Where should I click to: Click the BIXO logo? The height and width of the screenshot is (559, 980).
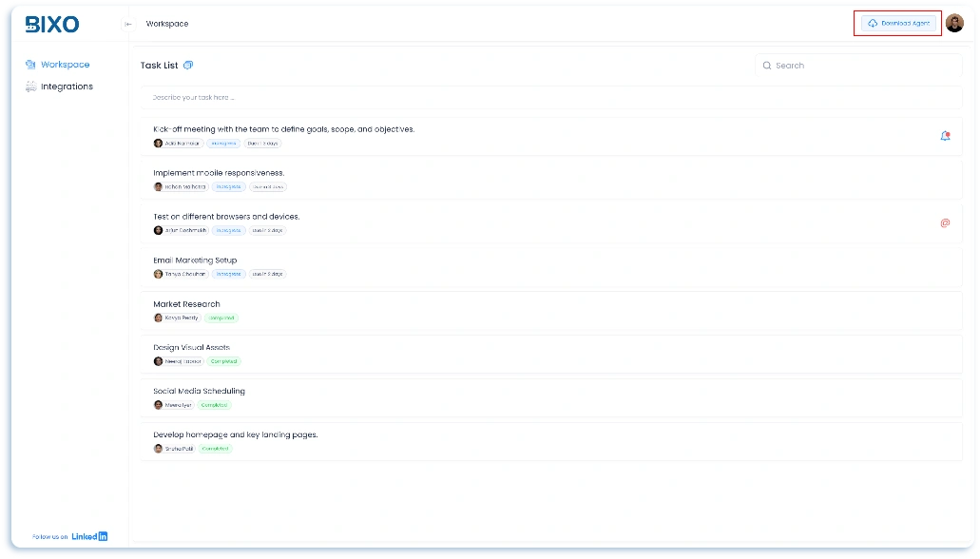[x=50, y=23]
